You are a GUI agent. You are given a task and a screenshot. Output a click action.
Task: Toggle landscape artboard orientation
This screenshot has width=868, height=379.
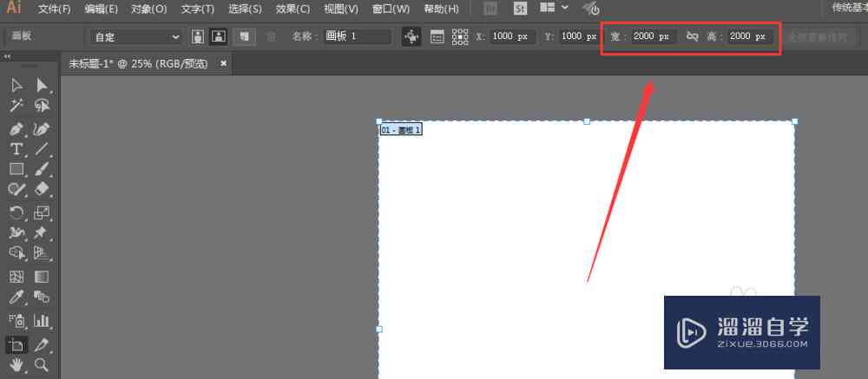pos(220,36)
